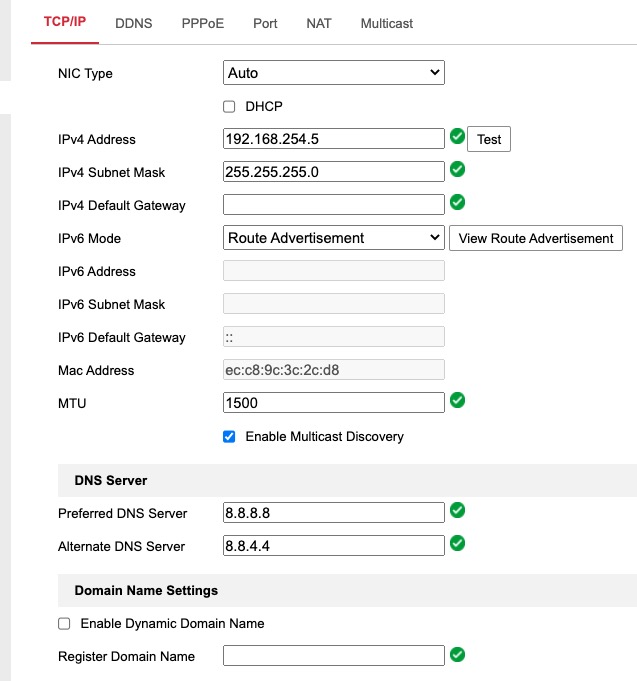
Task: Click green checkmark beside Register Domain Name
Action: click(x=457, y=655)
